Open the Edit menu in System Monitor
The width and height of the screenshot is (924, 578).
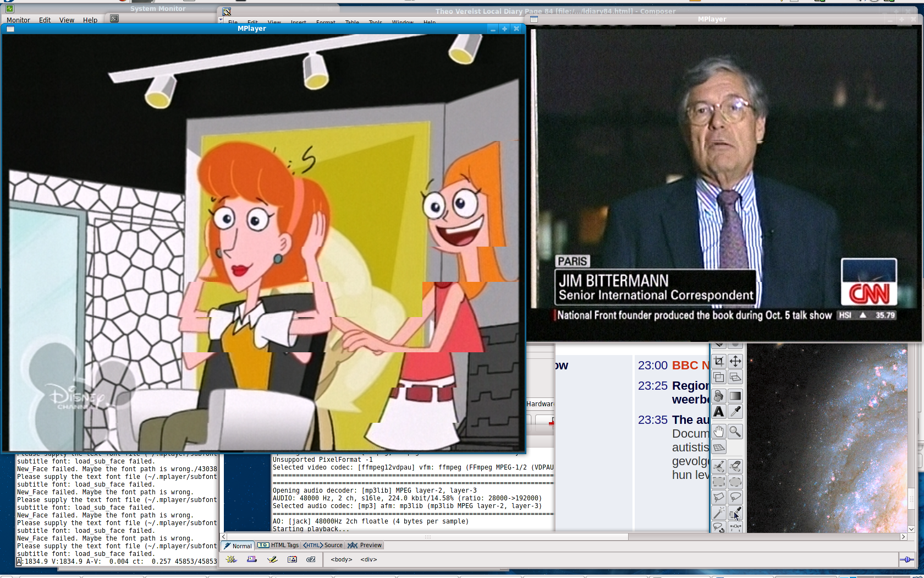pyautogui.click(x=45, y=20)
